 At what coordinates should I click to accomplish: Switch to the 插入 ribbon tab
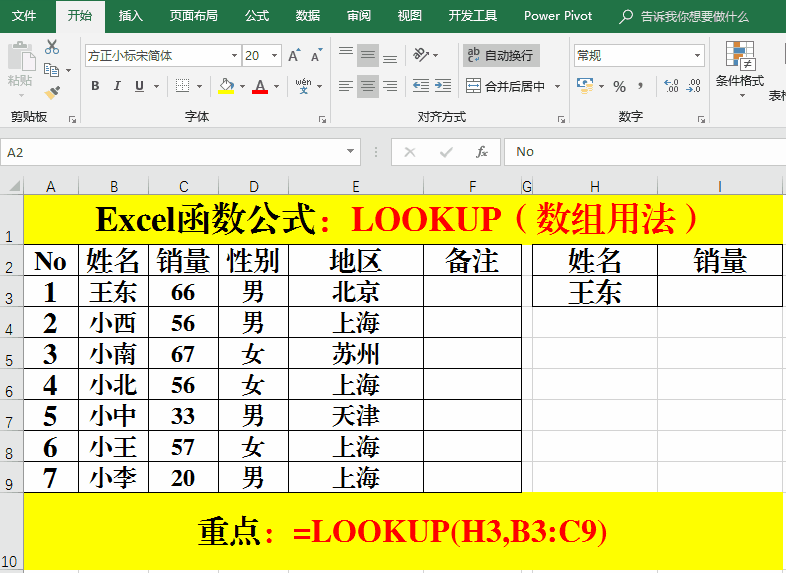tap(130, 16)
